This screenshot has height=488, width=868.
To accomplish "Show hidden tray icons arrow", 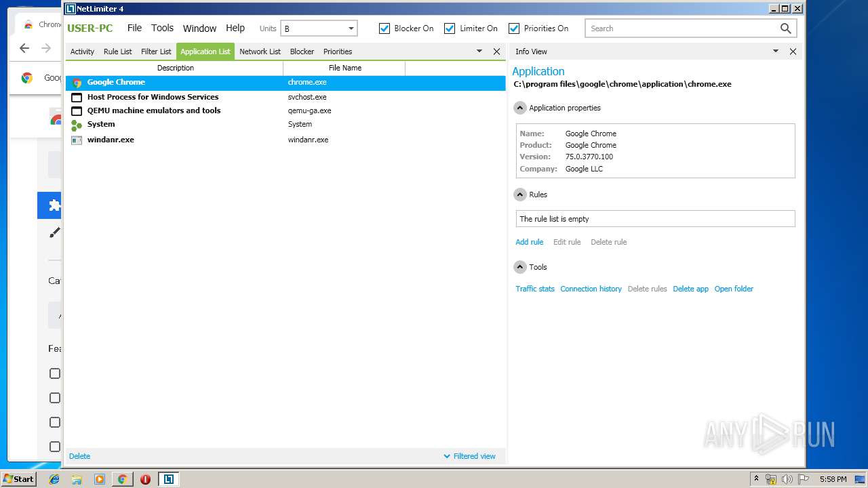I will pyautogui.click(x=756, y=479).
